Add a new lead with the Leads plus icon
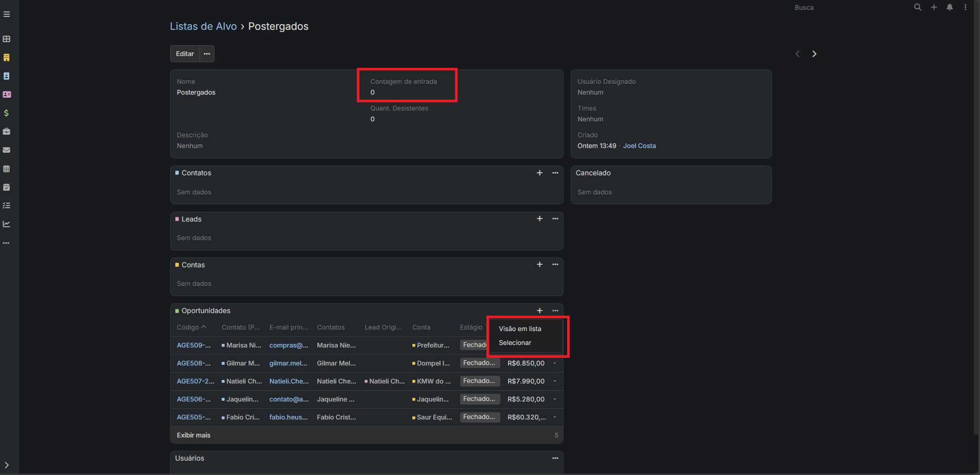Image resolution: width=980 pixels, height=475 pixels. pyautogui.click(x=539, y=219)
